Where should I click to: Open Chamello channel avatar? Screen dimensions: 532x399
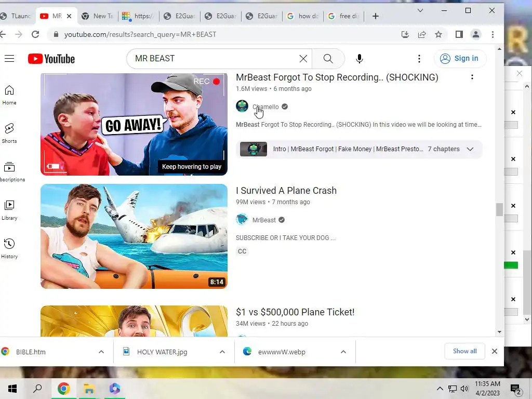pos(242,106)
